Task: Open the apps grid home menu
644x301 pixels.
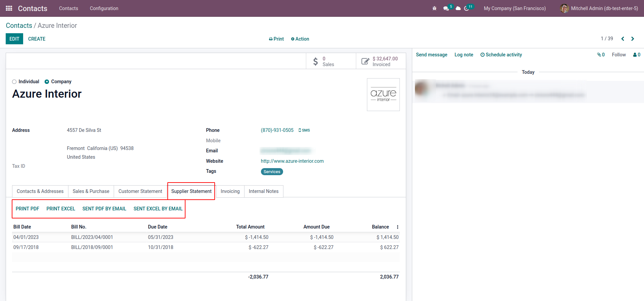Action: point(9,8)
